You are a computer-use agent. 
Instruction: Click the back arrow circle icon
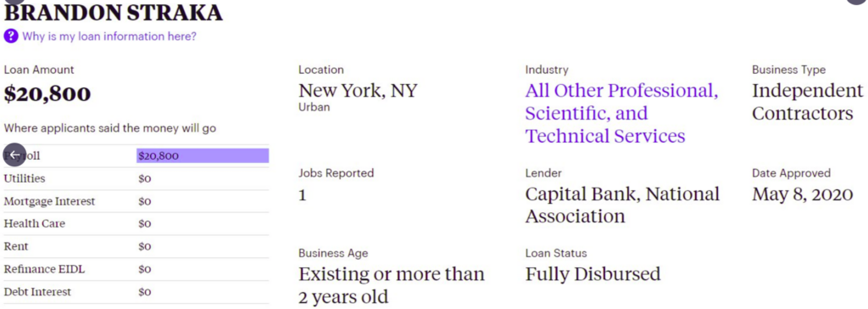pos(15,155)
